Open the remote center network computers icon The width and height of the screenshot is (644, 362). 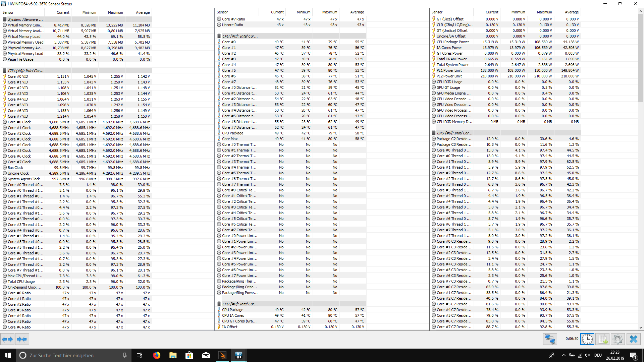pyautogui.click(x=550, y=339)
